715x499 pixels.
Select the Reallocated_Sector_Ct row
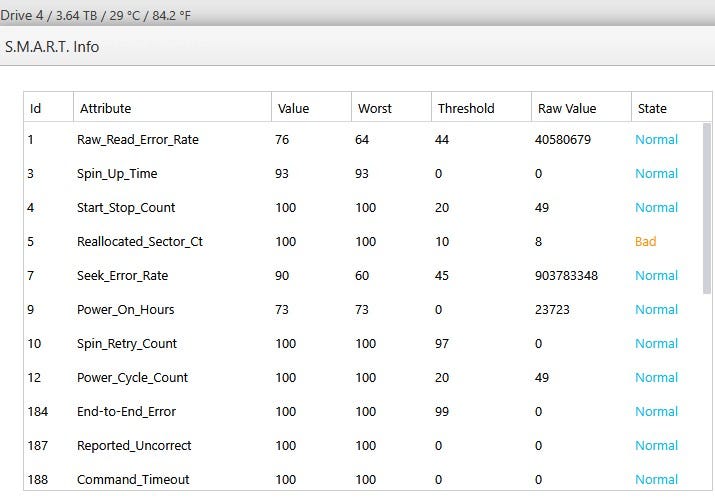click(140, 242)
